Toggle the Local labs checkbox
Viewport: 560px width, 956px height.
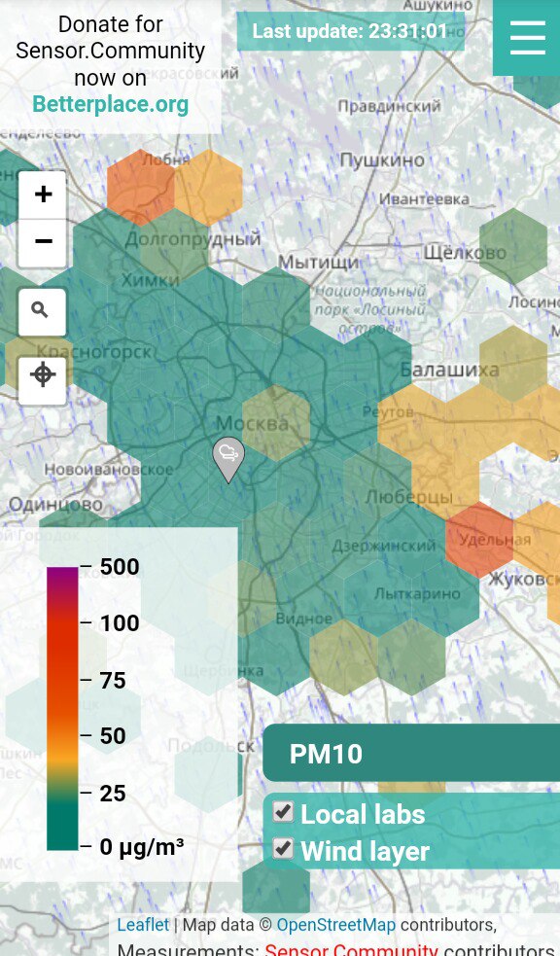[283, 812]
